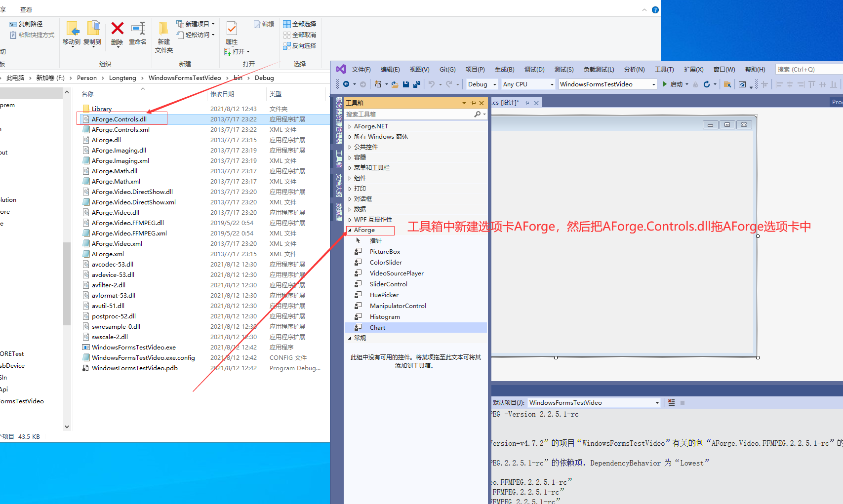This screenshot has width=843, height=504.
Task: Expand the 公共控件 toolbox group
Action: 350,147
